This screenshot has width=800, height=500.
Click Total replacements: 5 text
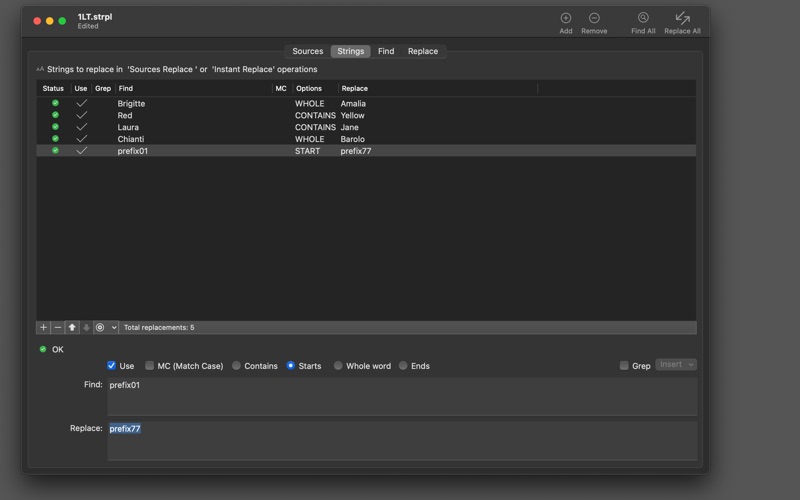pos(159,328)
